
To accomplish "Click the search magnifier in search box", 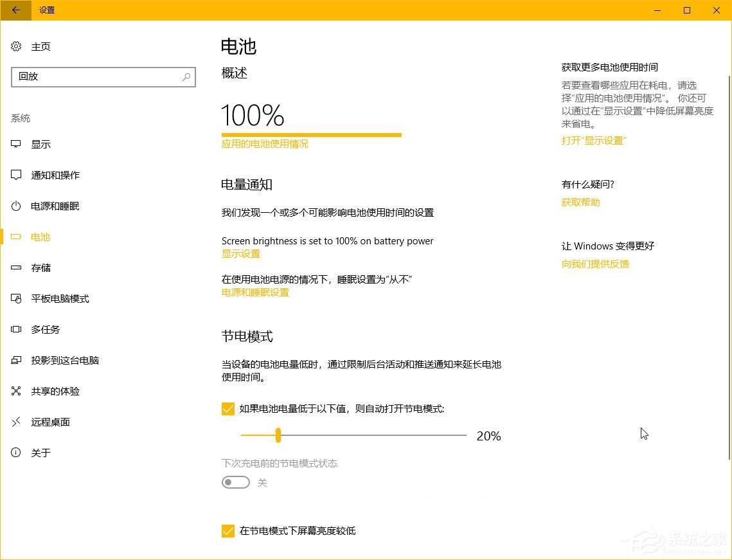I will (x=186, y=77).
